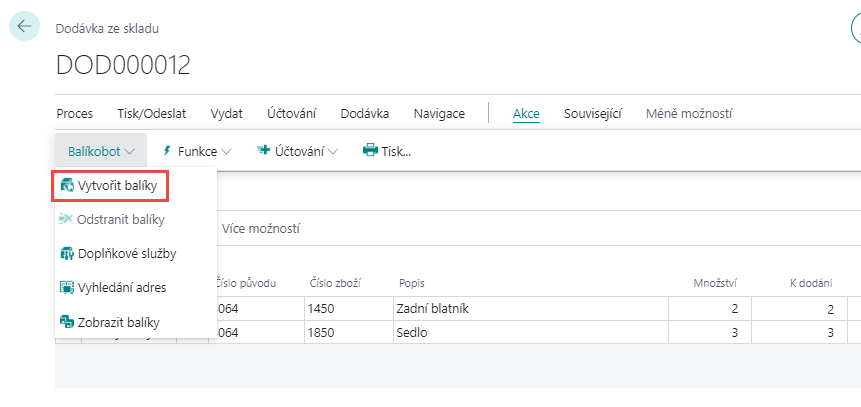Select the Akce tab
Viewport: 861px width, 407px height.
click(x=526, y=113)
